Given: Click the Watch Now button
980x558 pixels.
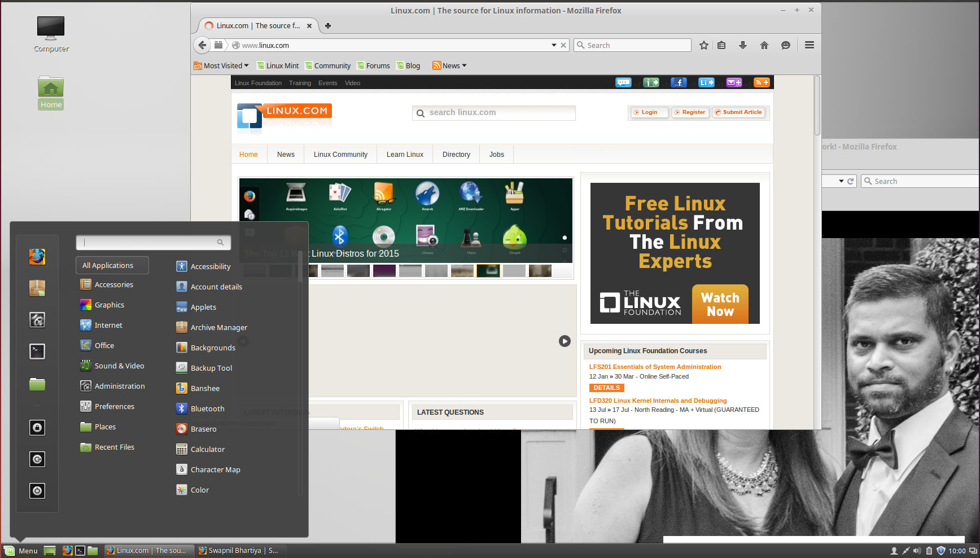Looking at the screenshot, I should [720, 304].
